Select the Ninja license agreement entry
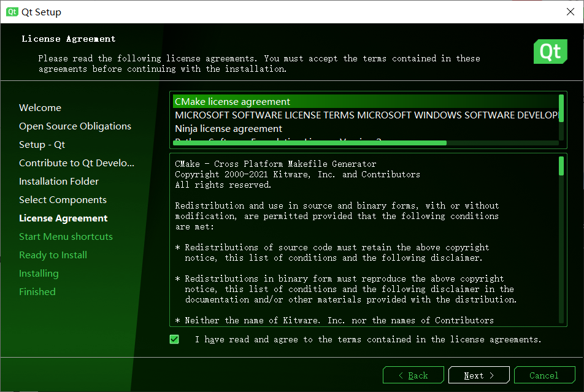 pos(366,129)
